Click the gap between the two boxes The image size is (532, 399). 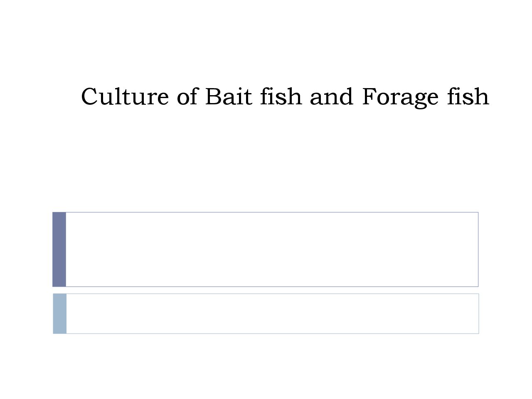266,290
